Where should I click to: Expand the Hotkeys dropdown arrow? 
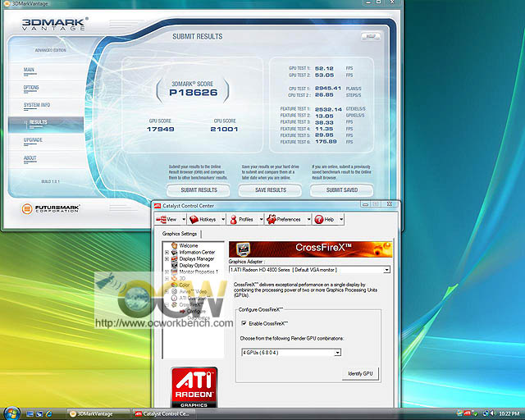click(223, 219)
